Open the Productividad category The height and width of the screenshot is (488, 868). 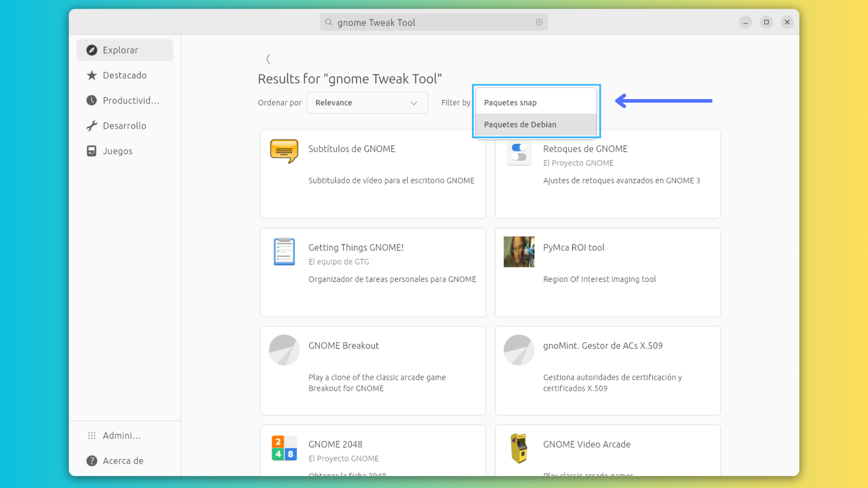click(92, 100)
